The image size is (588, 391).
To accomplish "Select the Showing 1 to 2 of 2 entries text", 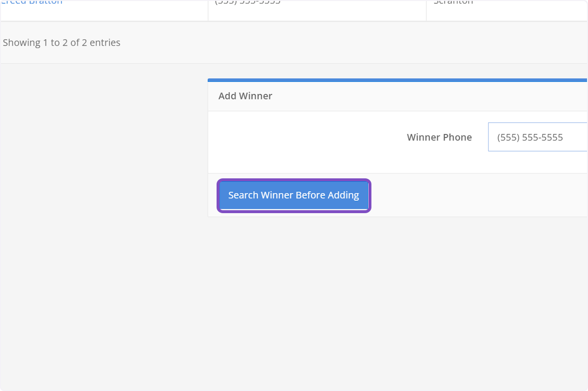I will click(x=61, y=43).
